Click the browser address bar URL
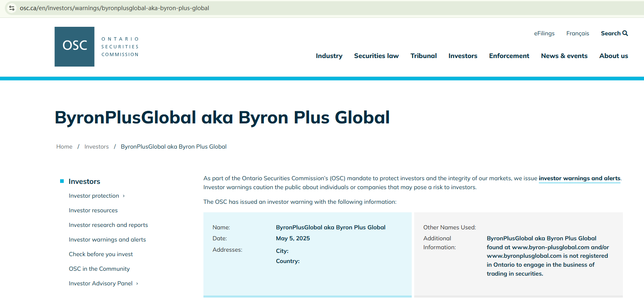Screen dimensions: 644x302 (115, 8)
